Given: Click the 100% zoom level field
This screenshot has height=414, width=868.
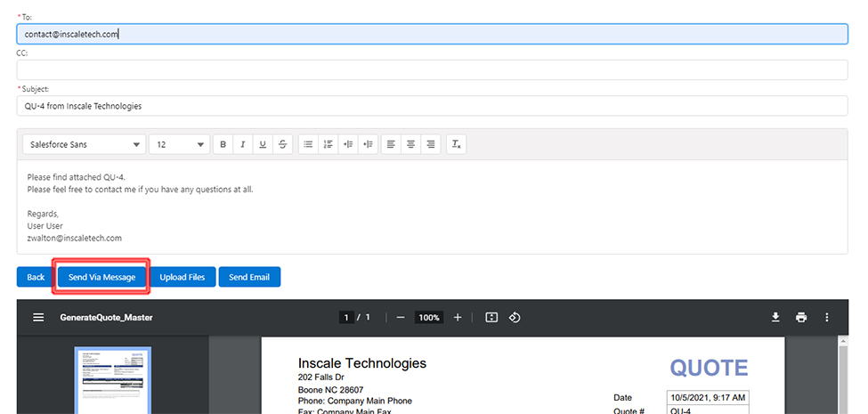Looking at the screenshot, I should click(x=429, y=317).
